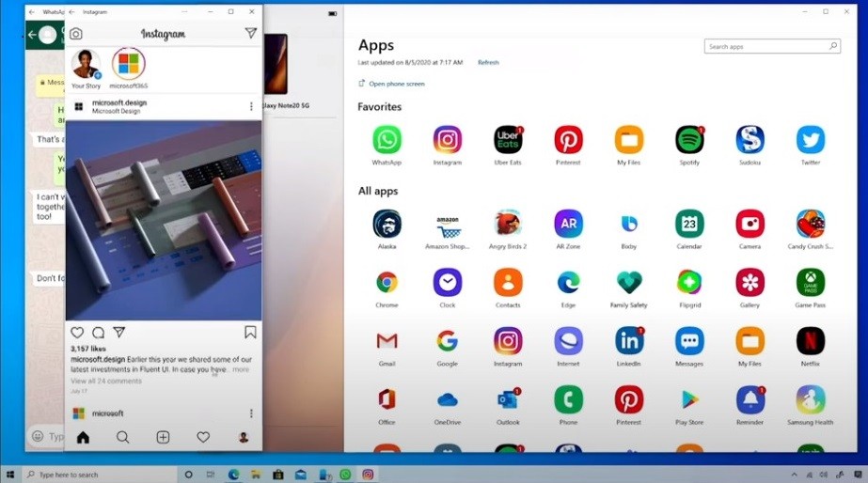Viewport: 868px width, 483px height.
Task: Open Instagram profile tab
Action: click(x=243, y=438)
